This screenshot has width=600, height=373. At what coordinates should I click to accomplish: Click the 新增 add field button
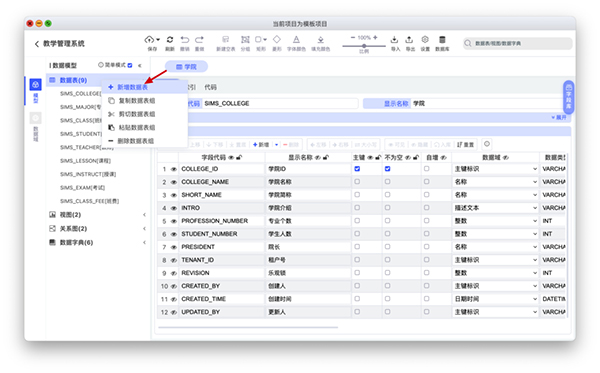[x=261, y=145]
